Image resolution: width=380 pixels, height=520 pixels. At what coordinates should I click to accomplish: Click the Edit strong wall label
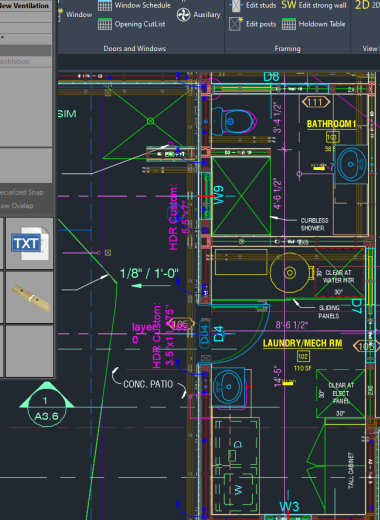tap(322, 5)
